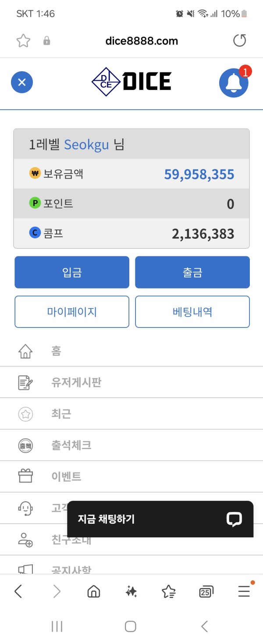Open the notification bell with red badge
The height and width of the screenshot is (644, 263).
(x=234, y=83)
